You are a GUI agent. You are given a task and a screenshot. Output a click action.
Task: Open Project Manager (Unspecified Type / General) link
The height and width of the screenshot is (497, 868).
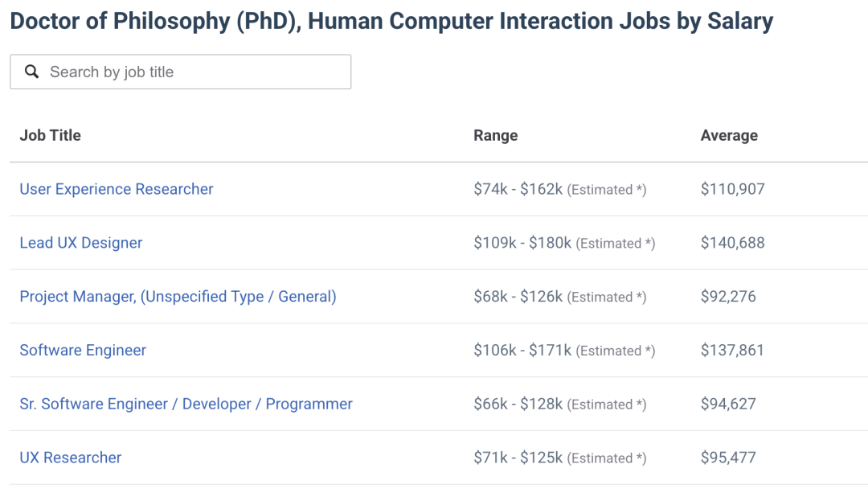pyautogui.click(x=178, y=297)
